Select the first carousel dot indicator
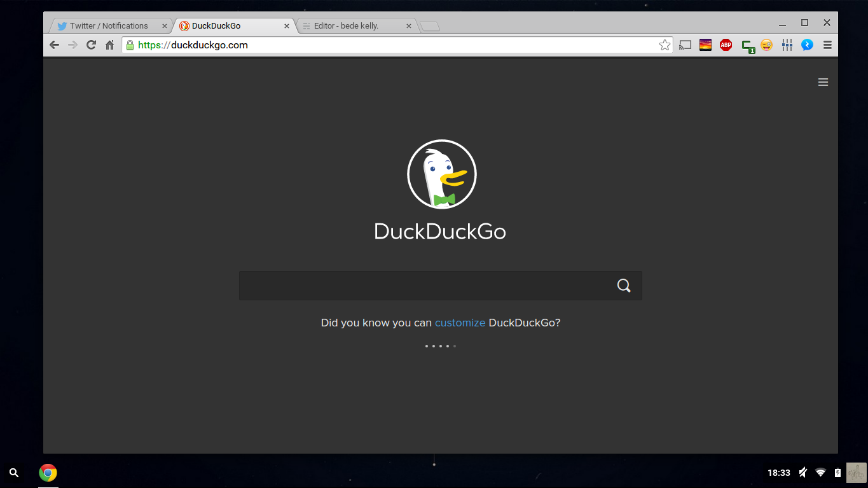 [x=426, y=346]
